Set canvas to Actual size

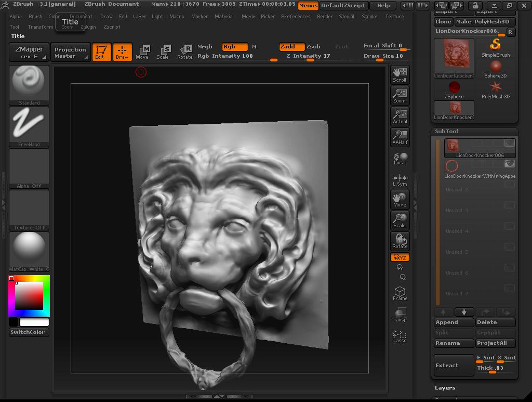(x=400, y=116)
